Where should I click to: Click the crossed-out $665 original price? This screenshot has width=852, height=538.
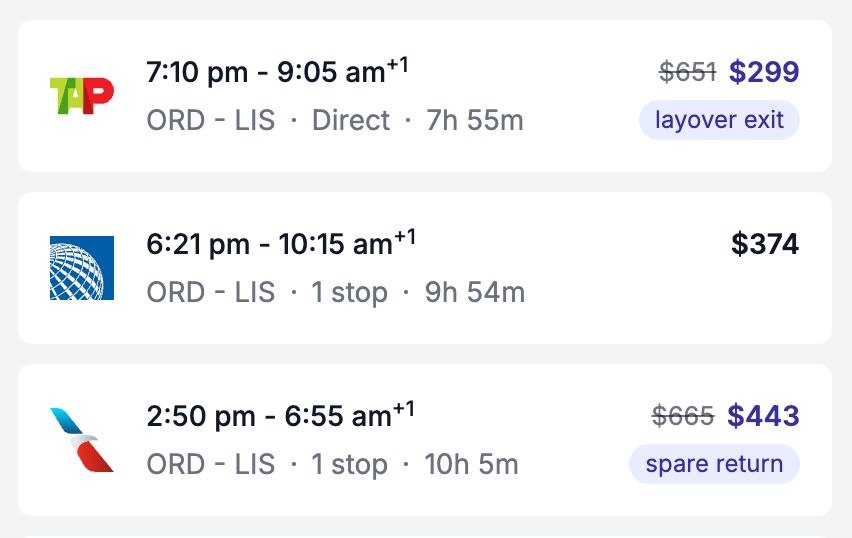[683, 416]
